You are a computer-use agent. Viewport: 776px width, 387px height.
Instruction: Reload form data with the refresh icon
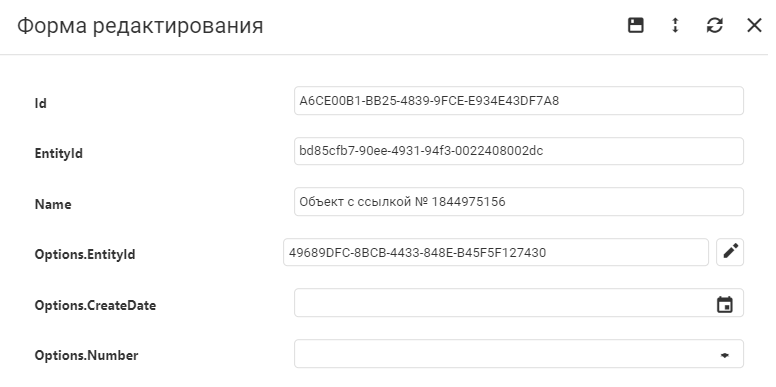715,25
